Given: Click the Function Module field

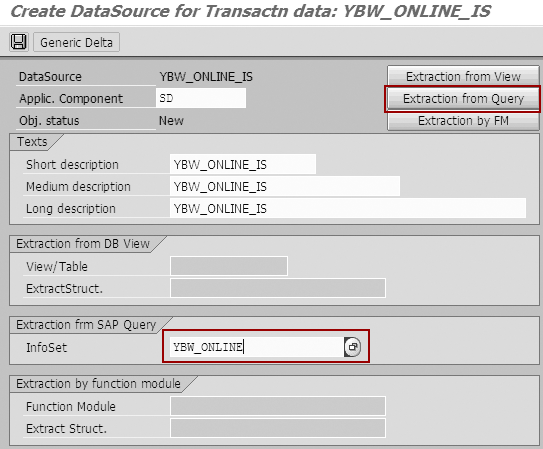Looking at the screenshot, I should (278, 406).
